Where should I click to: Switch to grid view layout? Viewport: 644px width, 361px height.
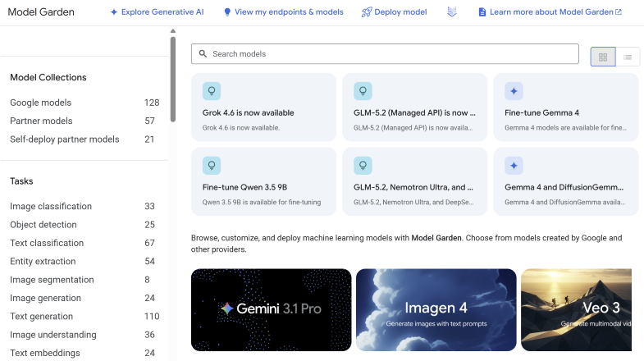pos(603,57)
